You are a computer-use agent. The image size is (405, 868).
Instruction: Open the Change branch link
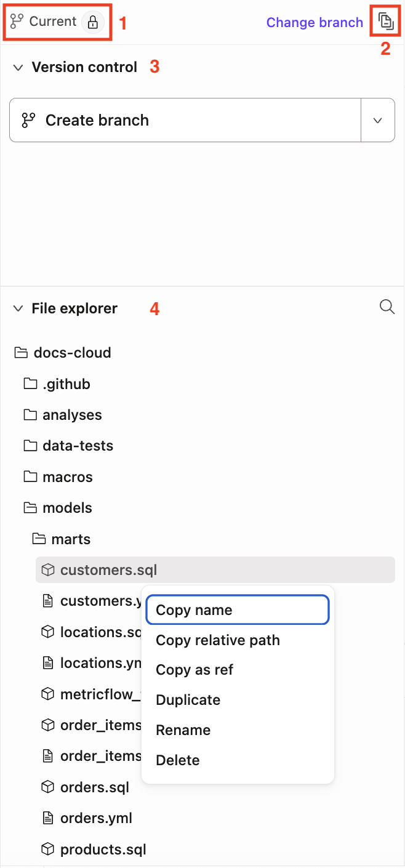(x=315, y=22)
